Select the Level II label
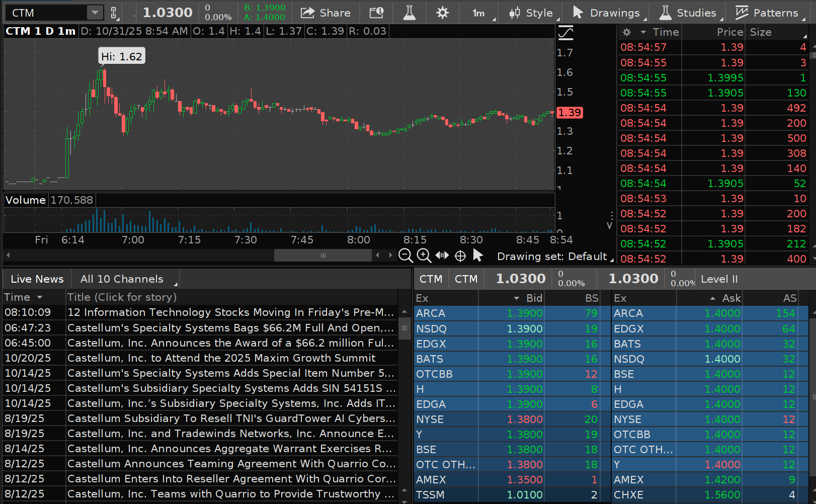 [719, 279]
